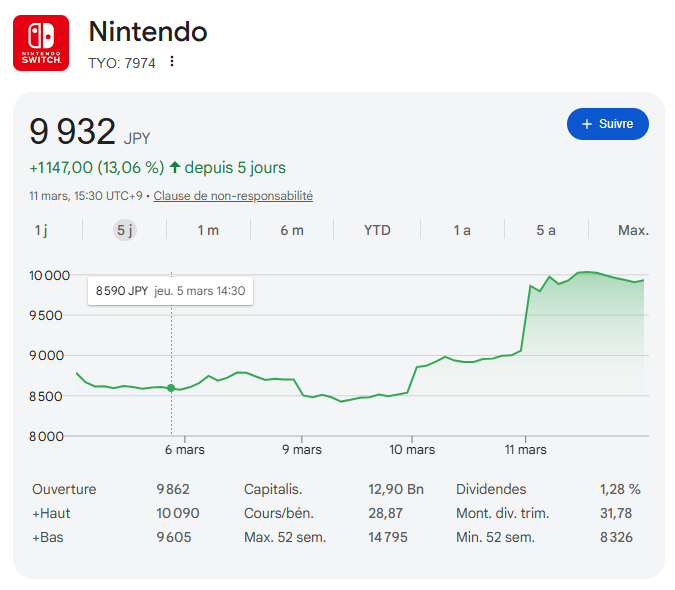Click the 9 500 y-axis label
Viewport: 675px width, 590px height.
[x=46, y=315]
